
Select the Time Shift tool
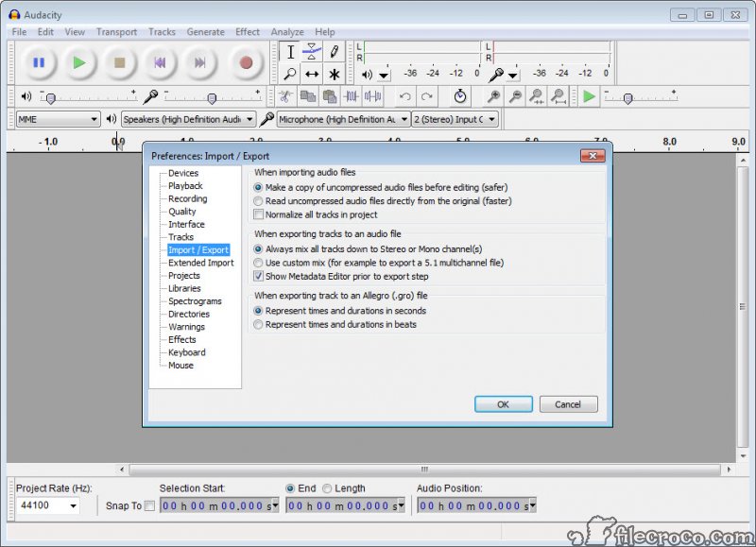click(x=312, y=74)
